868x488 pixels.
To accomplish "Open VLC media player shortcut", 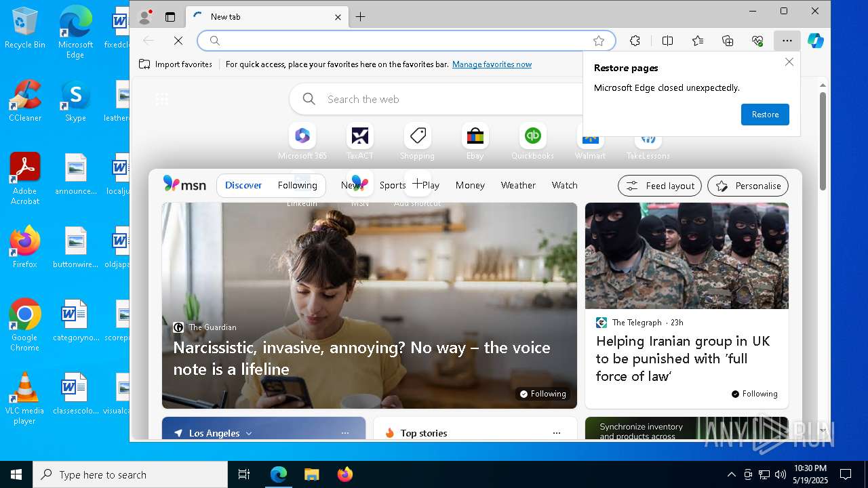I will (x=25, y=399).
